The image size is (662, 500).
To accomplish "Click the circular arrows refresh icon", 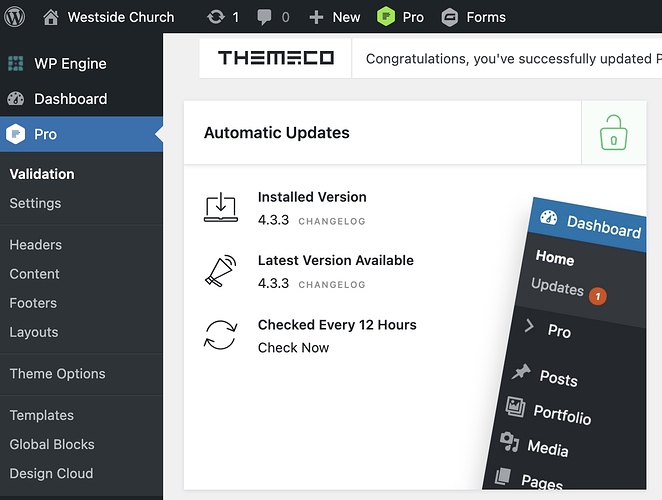I will 221,335.
